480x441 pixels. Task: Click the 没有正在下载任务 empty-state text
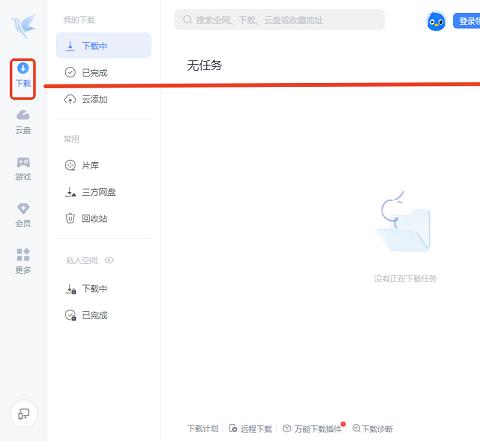pyautogui.click(x=405, y=278)
